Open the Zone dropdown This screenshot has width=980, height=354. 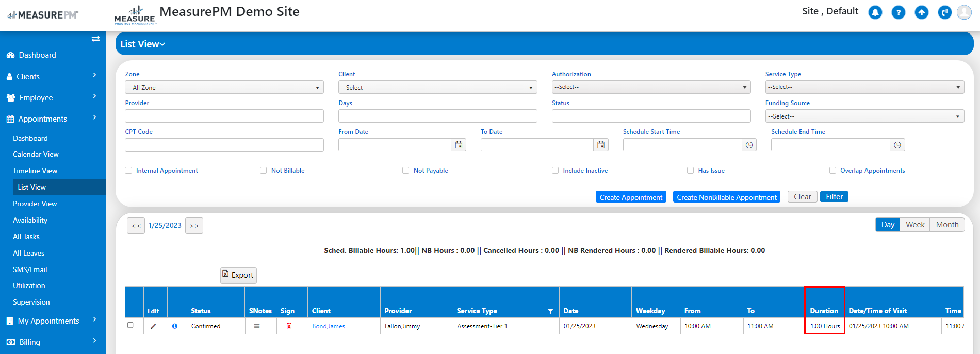[x=224, y=88]
